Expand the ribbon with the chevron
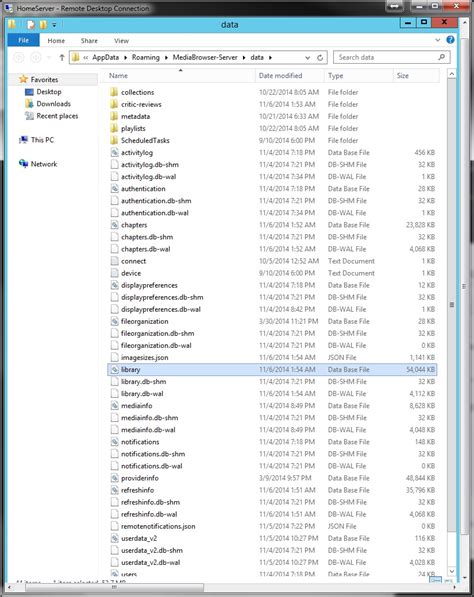 tap(437, 40)
